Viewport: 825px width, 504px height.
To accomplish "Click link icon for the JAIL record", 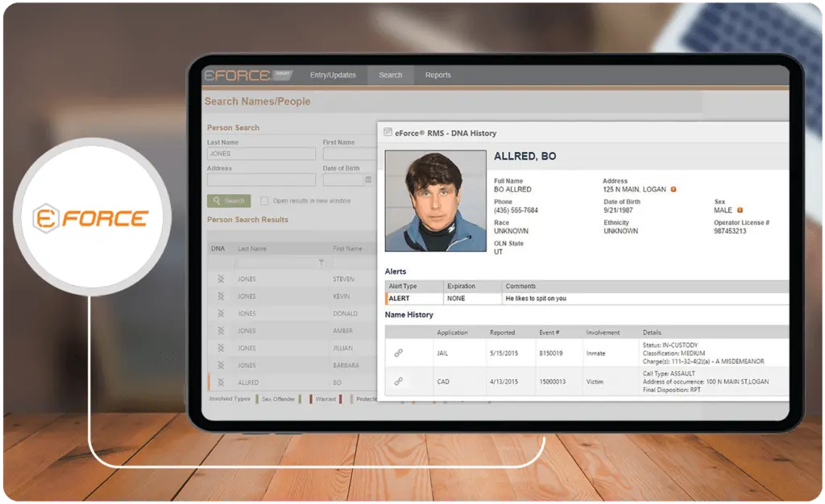I will click(x=398, y=353).
